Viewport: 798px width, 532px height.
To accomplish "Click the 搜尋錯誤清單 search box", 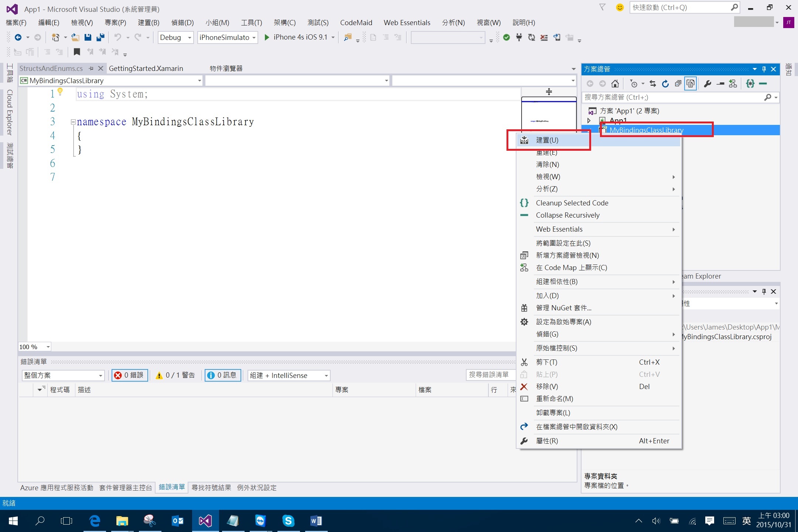I will pos(491,375).
